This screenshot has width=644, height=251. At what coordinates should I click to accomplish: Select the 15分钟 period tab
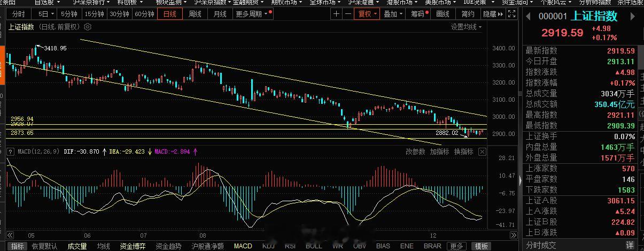(x=95, y=14)
